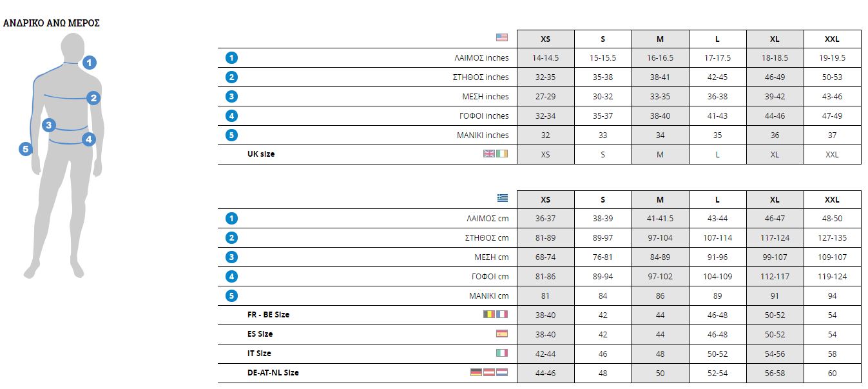Click the UK and Ireland flags in the UK size row
Image resolution: width=868 pixels, height=389 pixels.
[x=496, y=154]
